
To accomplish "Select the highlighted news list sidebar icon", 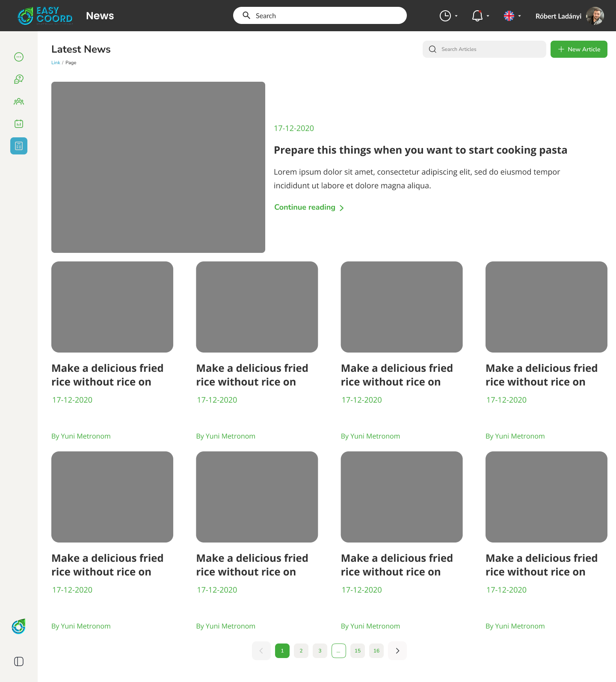I will pos(19,146).
